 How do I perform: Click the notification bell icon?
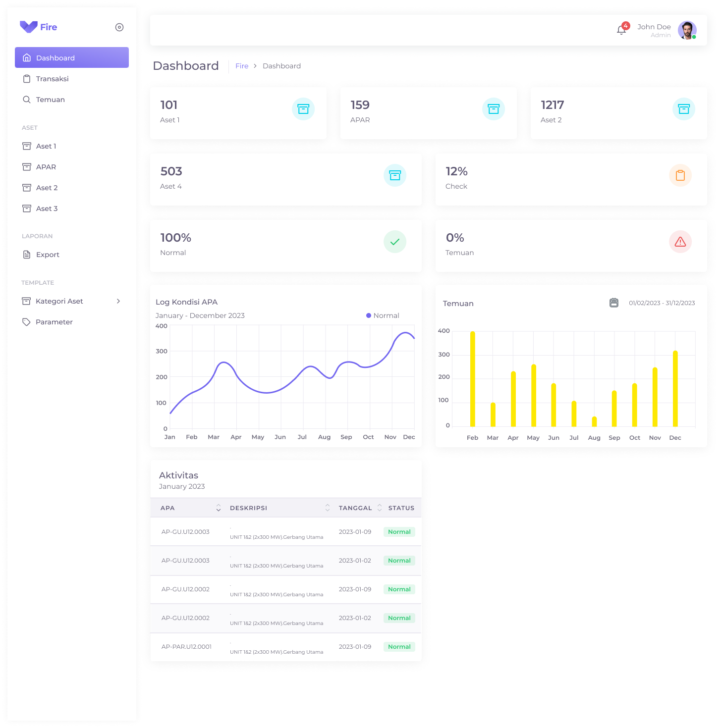tap(621, 30)
